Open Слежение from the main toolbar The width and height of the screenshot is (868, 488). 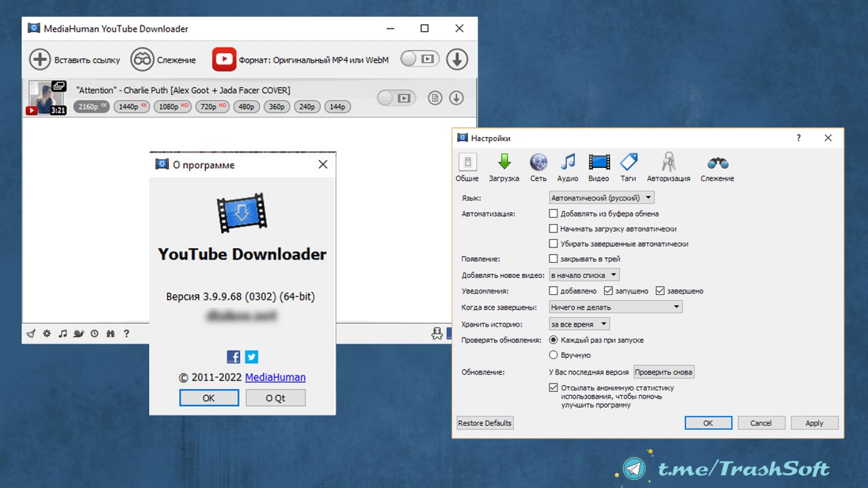click(163, 60)
